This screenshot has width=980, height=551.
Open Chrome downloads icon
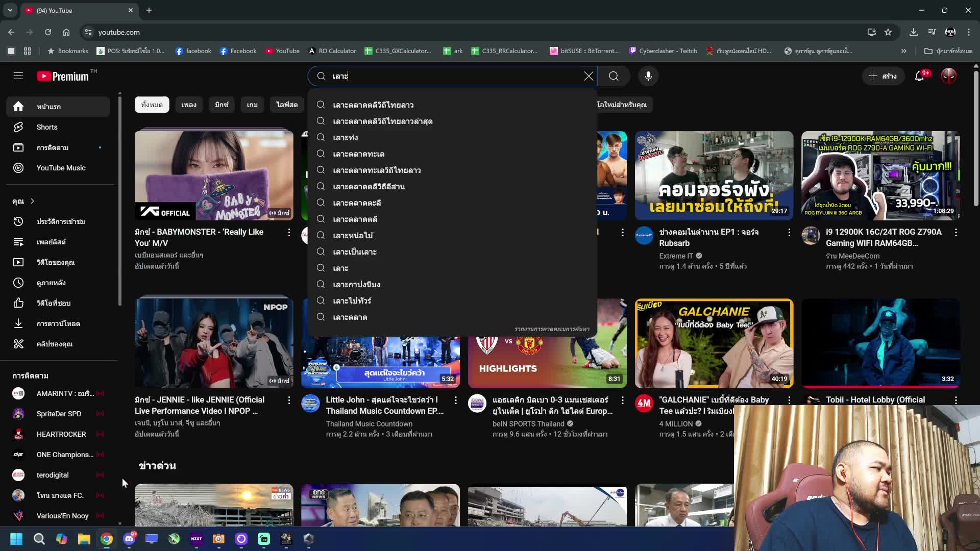[914, 32]
